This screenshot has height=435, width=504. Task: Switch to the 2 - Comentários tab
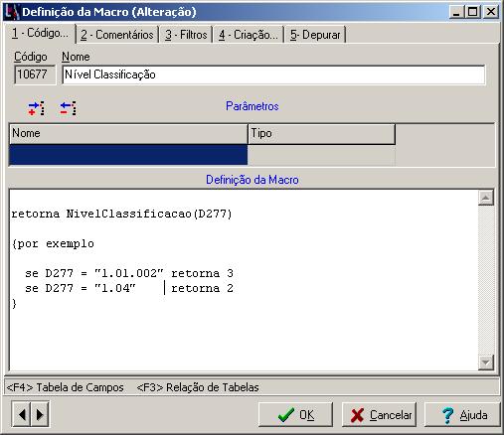click(117, 35)
